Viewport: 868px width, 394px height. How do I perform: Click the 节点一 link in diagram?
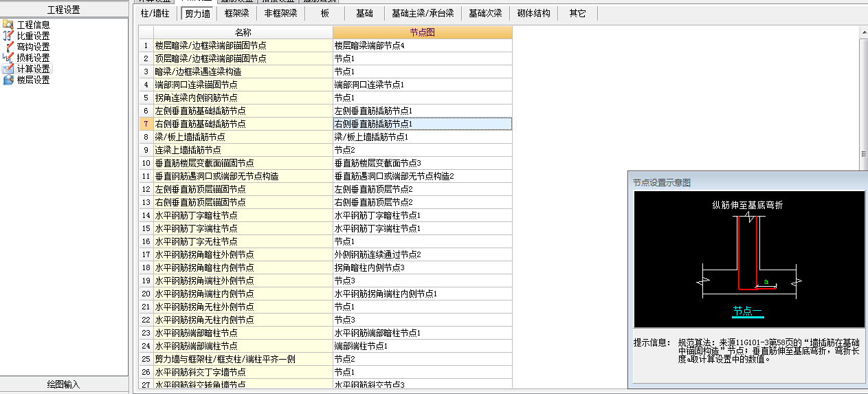(747, 311)
